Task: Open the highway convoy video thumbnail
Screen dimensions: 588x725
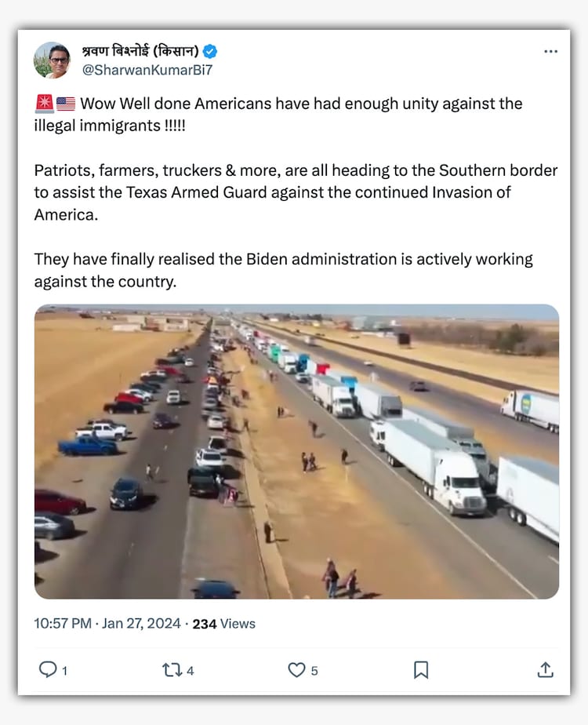Action: click(296, 451)
